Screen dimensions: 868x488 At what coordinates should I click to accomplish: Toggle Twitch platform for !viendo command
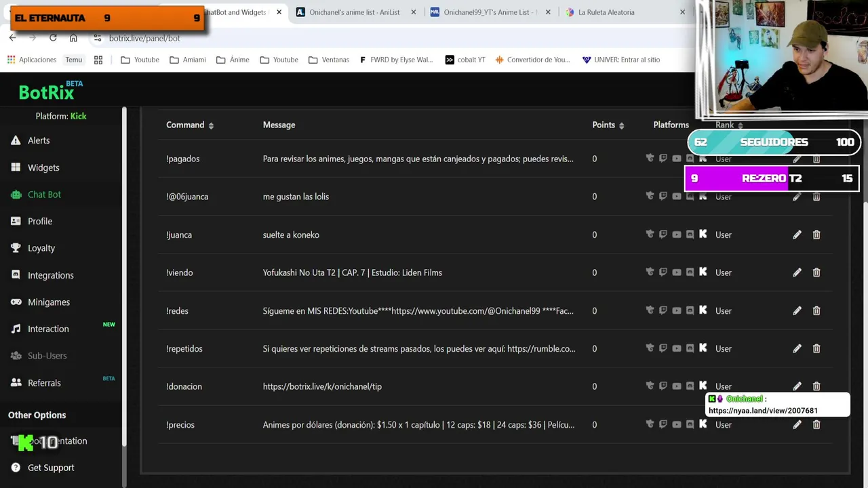(x=663, y=272)
